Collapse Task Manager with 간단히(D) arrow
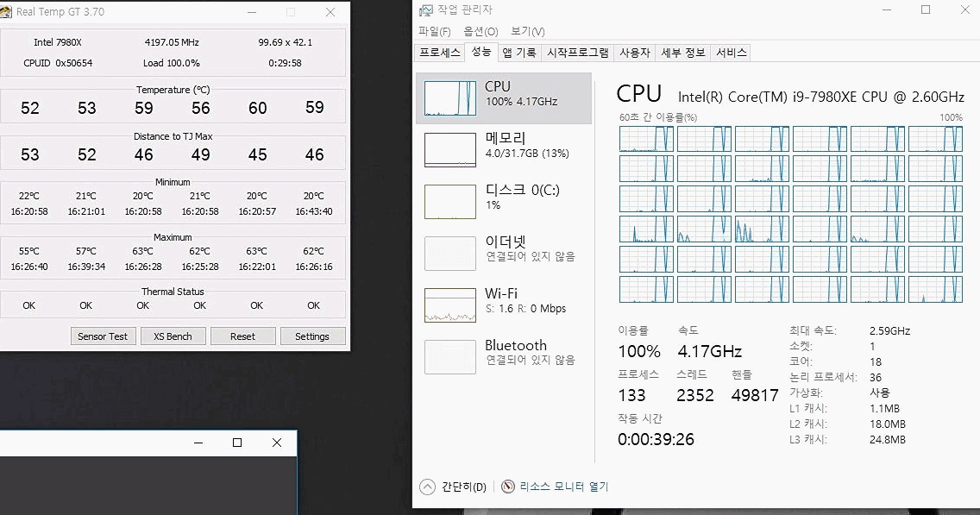Screen dimensions: 980x515 [428, 487]
